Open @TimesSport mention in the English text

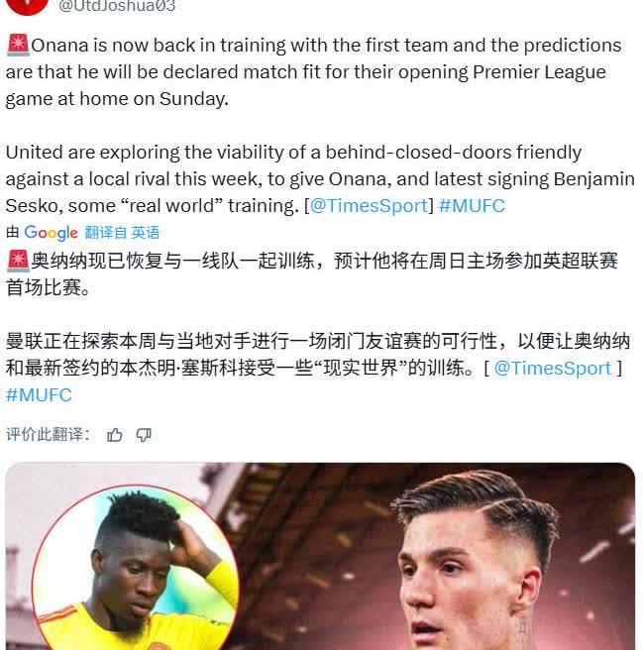369,206
